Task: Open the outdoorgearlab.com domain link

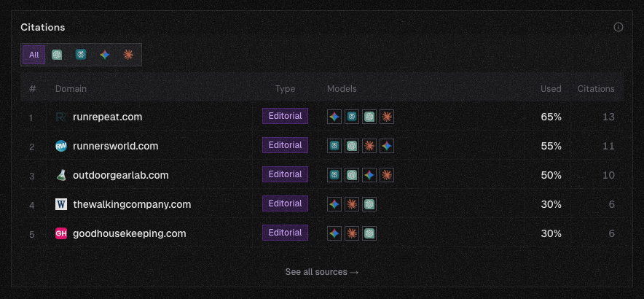Action: click(120, 175)
